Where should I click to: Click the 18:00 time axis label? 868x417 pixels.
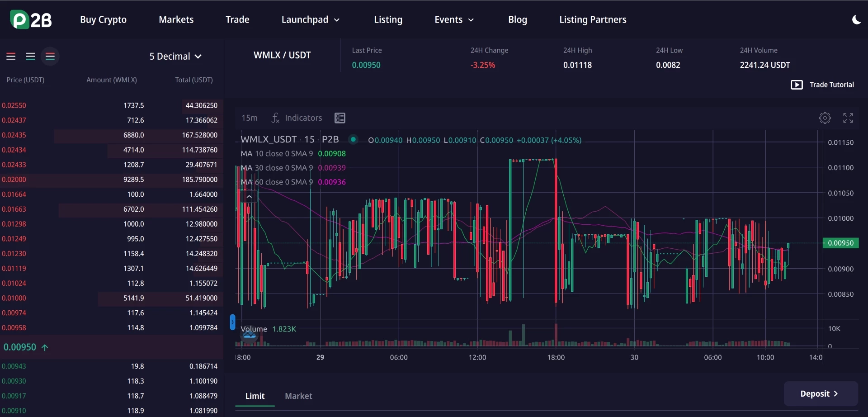[x=556, y=357]
